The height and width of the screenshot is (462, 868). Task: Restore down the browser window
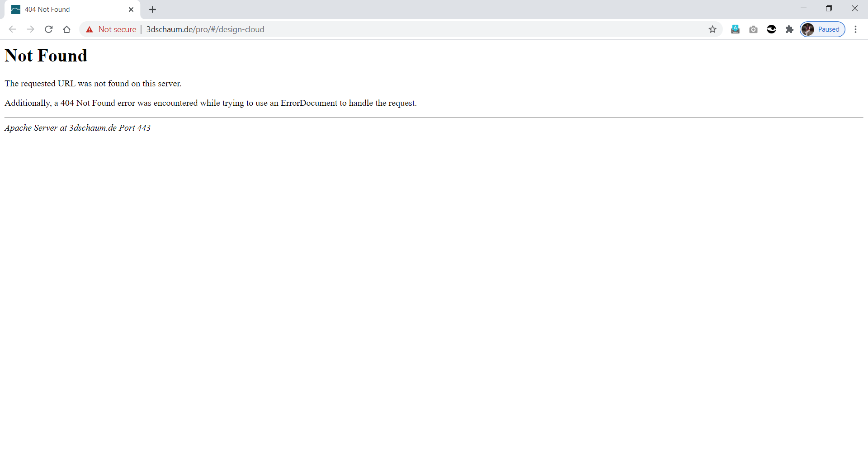(829, 9)
